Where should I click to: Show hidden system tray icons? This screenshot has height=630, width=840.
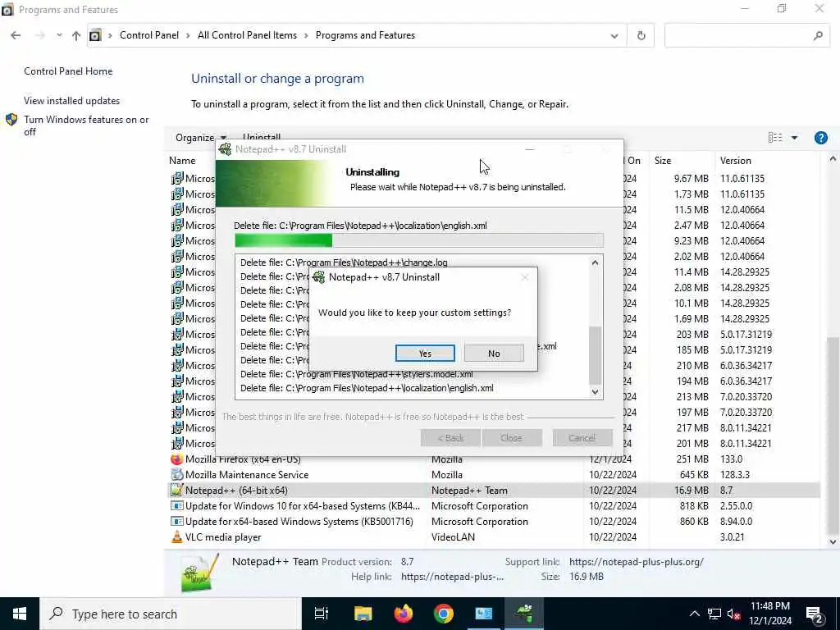click(694, 614)
